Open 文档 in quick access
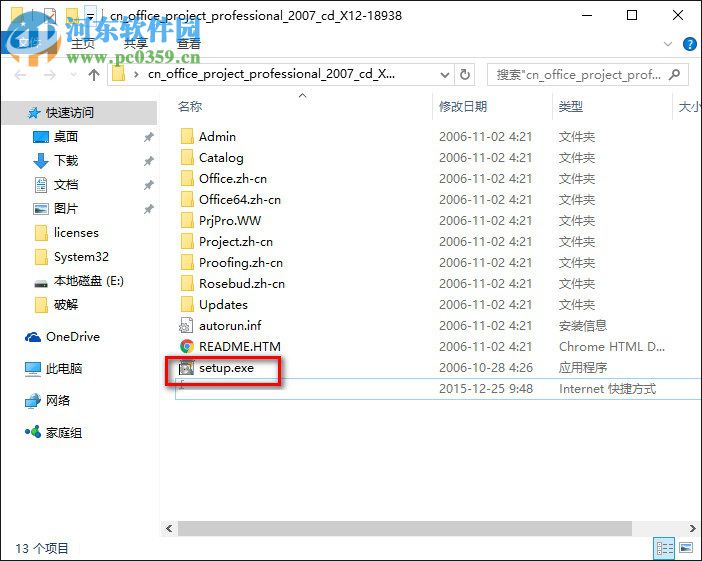This screenshot has height=561, width=702. [x=65, y=184]
